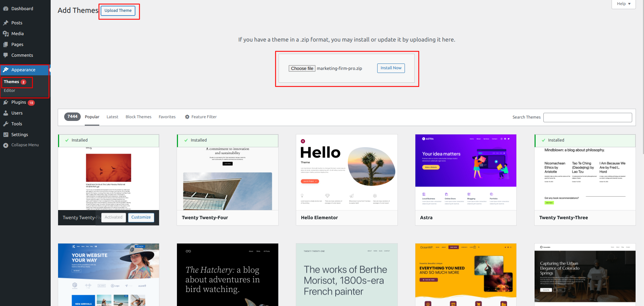Open the Hello Elementor theme thumbnail
This screenshot has height=306, width=644.
pos(347,172)
